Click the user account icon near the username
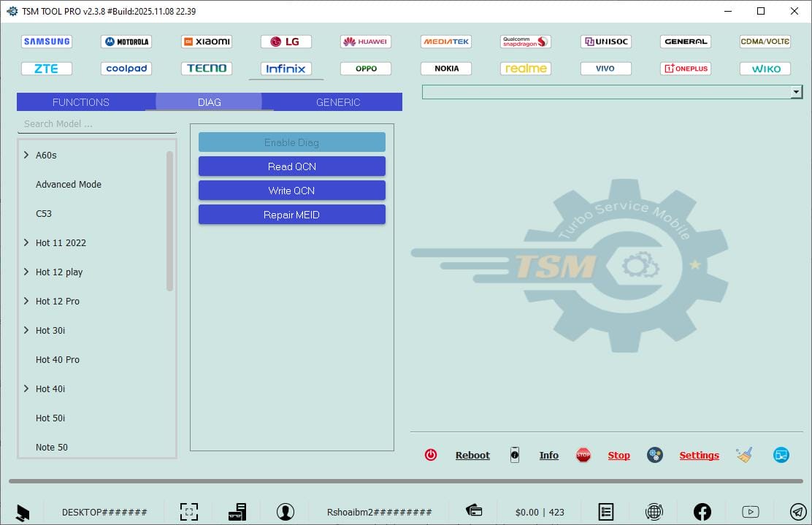The width and height of the screenshot is (812, 525). (x=286, y=511)
